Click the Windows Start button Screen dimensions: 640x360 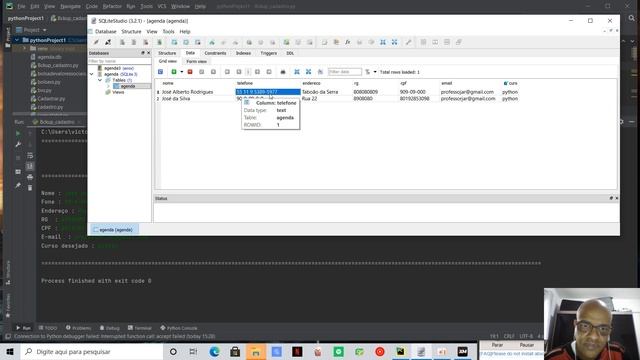pyautogui.click(x=10, y=351)
